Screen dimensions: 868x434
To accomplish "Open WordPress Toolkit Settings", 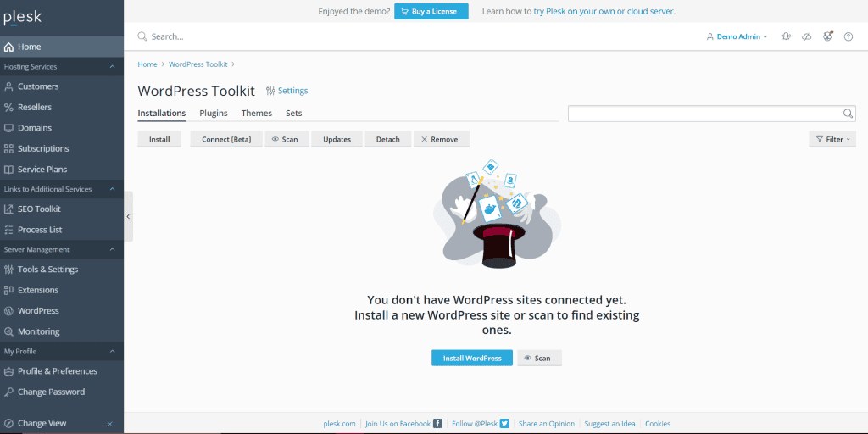I will tap(287, 91).
